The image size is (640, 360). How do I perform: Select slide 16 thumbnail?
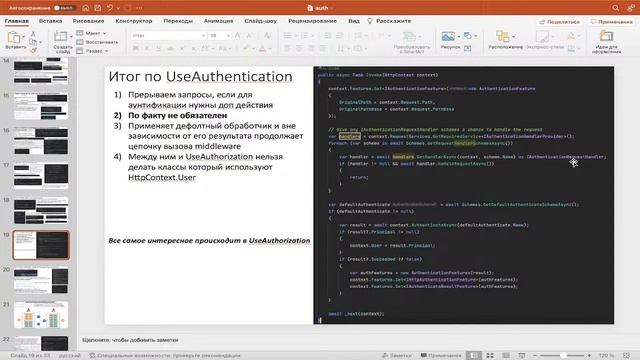pos(41,141)
